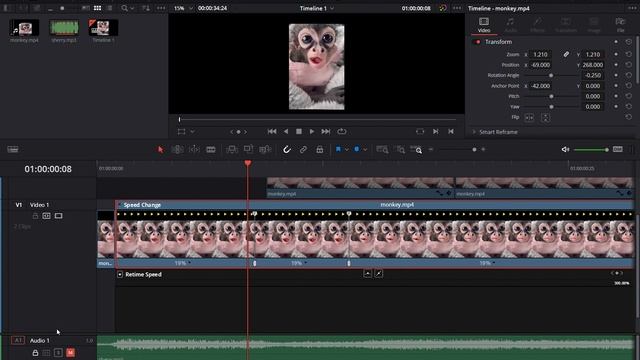
Task: Select the Blade Edit Mode tool
Action: 211,150
